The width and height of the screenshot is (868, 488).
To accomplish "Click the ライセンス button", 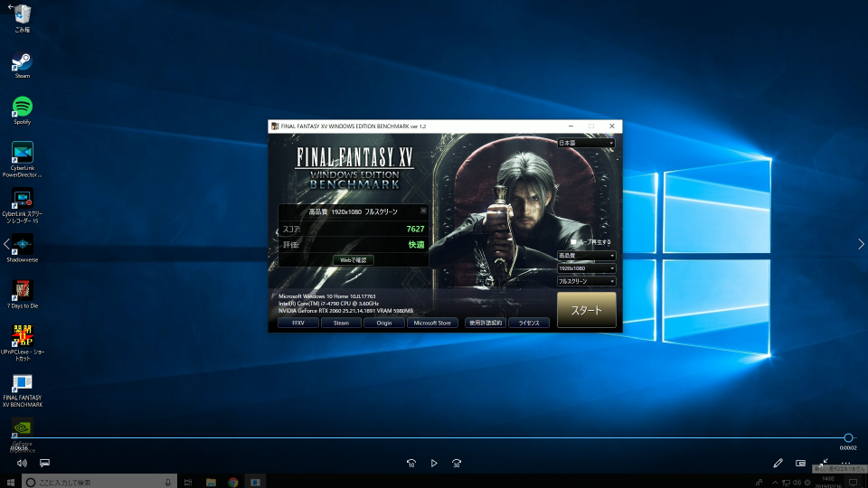I will 529,324.
